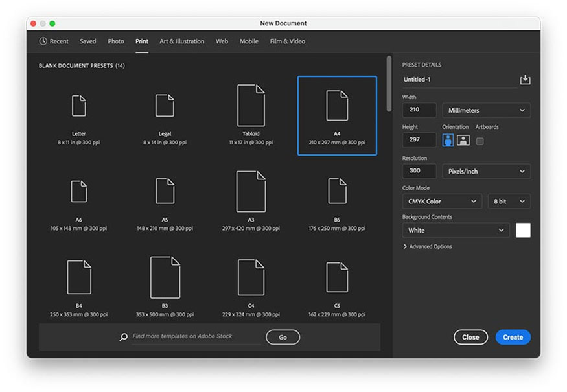Click the search magnifier icon for Adobe Stock
The height and width of the screenshot is (392, 567).
(123, 337)
